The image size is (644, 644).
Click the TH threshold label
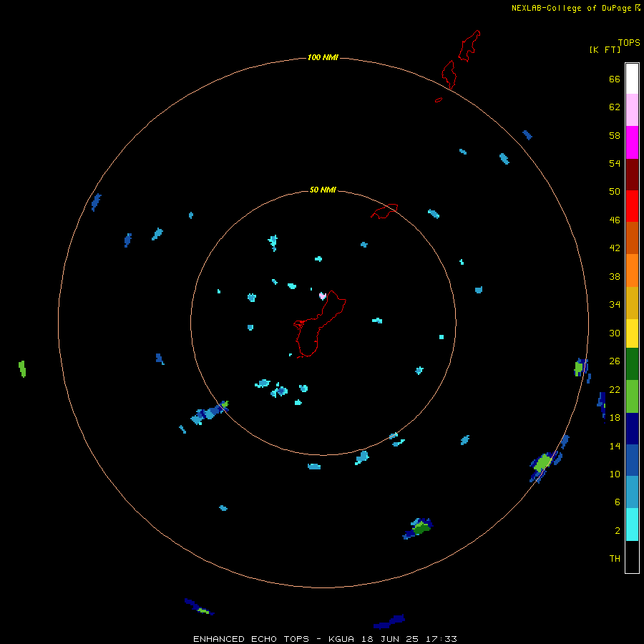pyautogui.click(x=615, y=559)
